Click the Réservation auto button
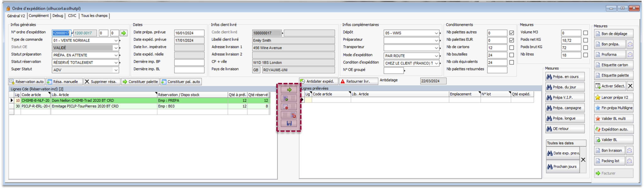644x189 pixels. pos(27,82)
